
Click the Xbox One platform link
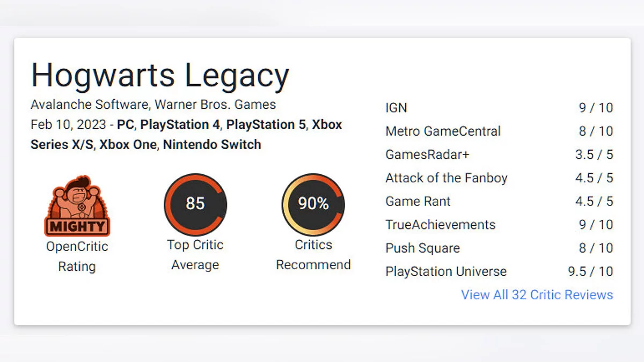coord(128,144)
